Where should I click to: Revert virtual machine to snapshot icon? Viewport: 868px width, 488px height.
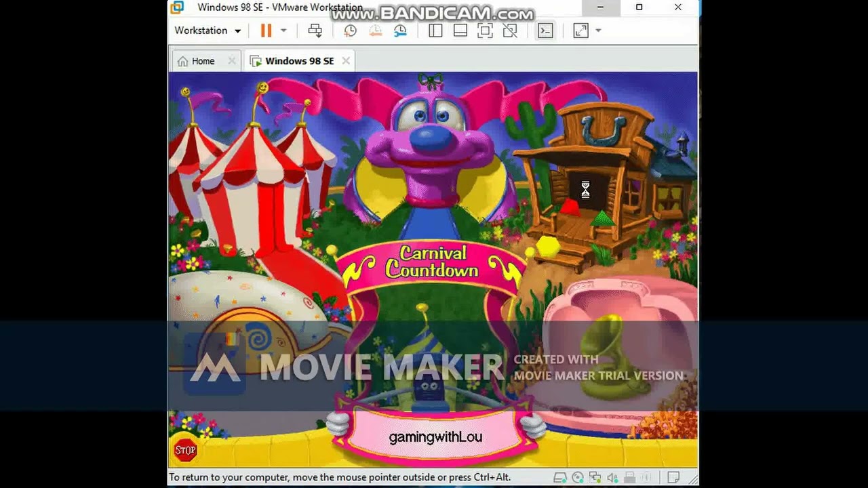click(375, 30)
